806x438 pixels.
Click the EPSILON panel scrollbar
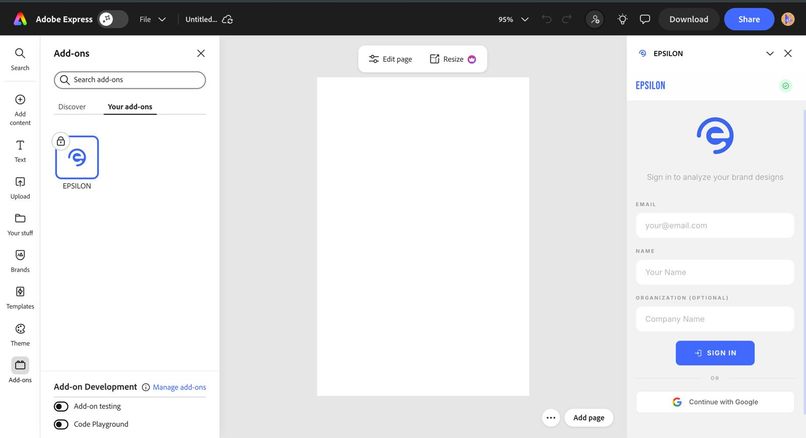pos(804,262)
